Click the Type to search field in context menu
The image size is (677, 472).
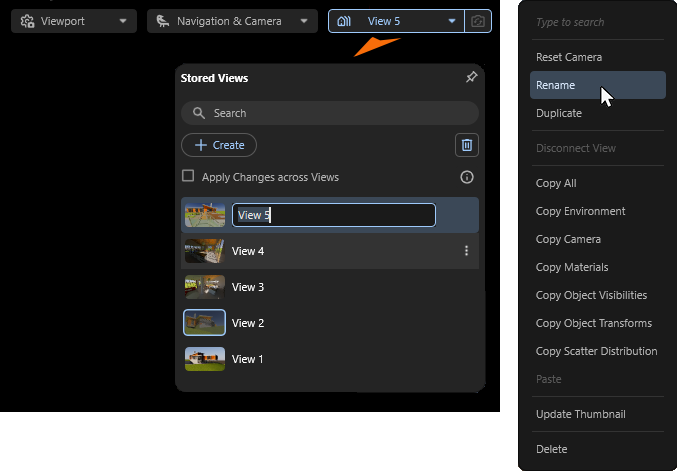tap(598, 22)
